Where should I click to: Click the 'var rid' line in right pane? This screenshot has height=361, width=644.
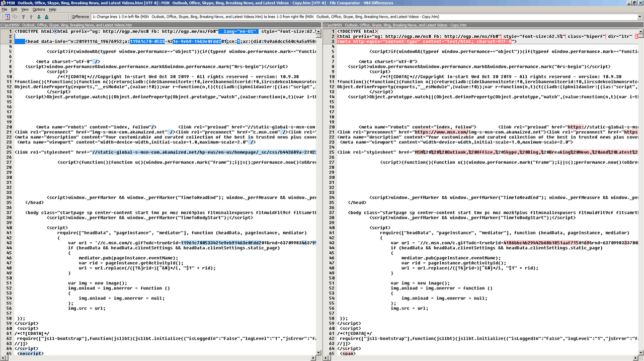(x=454, y=263)
